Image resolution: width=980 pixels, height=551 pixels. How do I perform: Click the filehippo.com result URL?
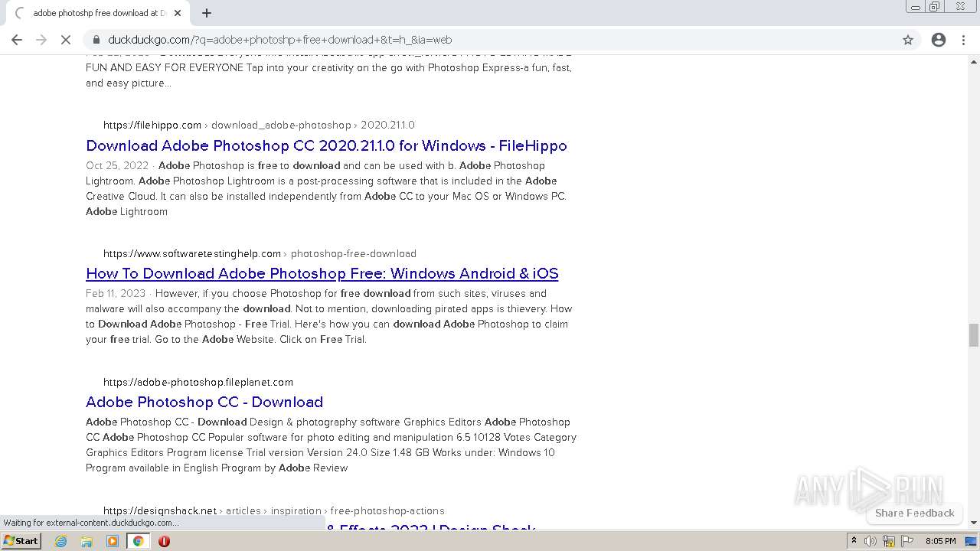[x=152, y=125]
